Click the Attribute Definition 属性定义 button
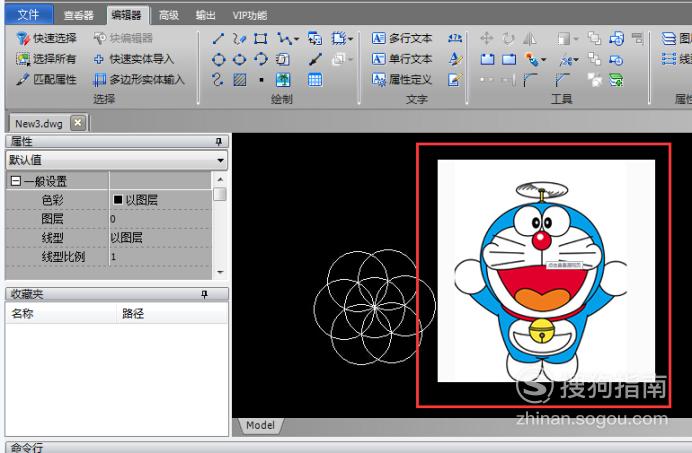The image size is (692, 453). coord(402,79)
